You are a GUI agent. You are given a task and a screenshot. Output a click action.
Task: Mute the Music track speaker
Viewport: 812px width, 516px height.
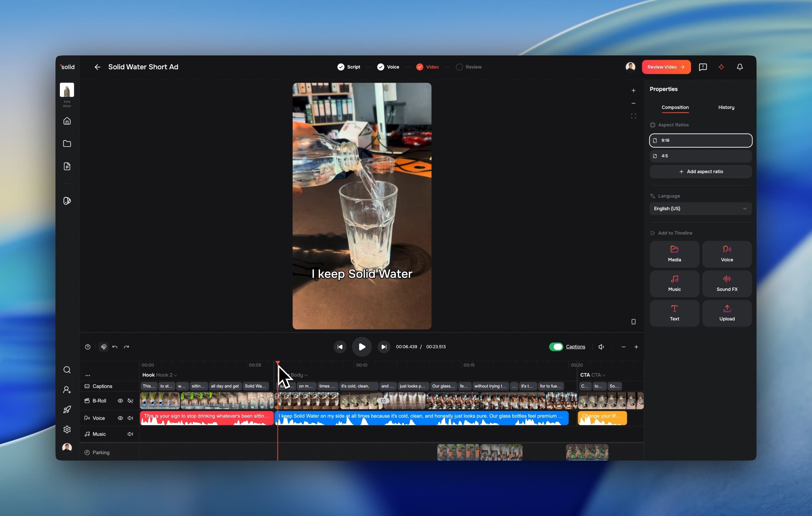(x=130, y=434)
